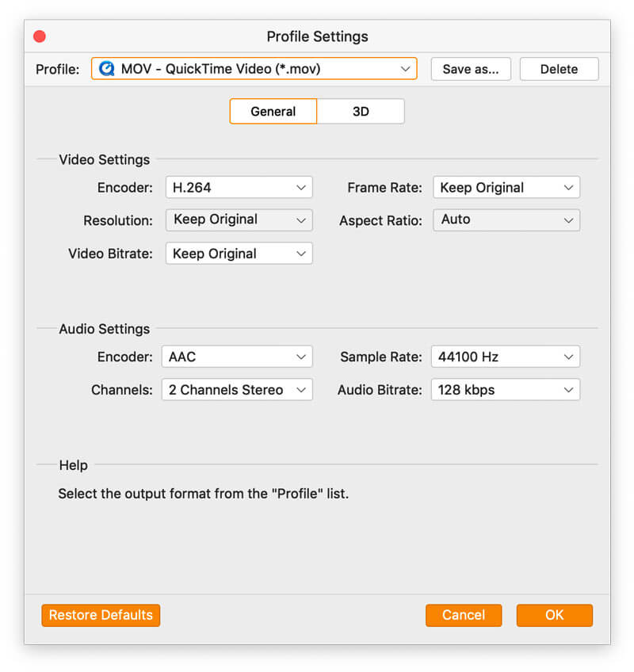Expand the Audio Bitrate 128 kbps dropdown
Viewport: 634px width, 672px height.
tap(505, 390)
